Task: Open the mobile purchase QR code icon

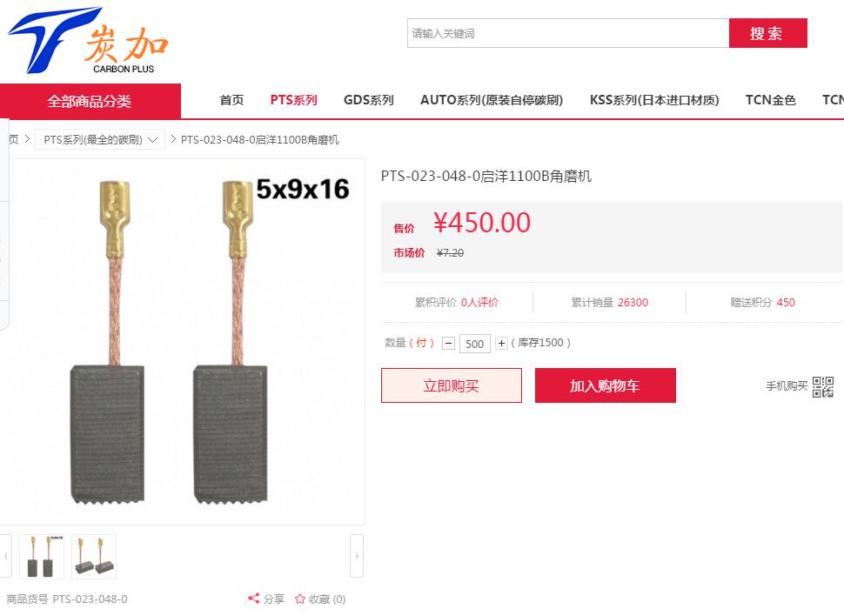Action: pyautogui.click(x=823, y=386)
